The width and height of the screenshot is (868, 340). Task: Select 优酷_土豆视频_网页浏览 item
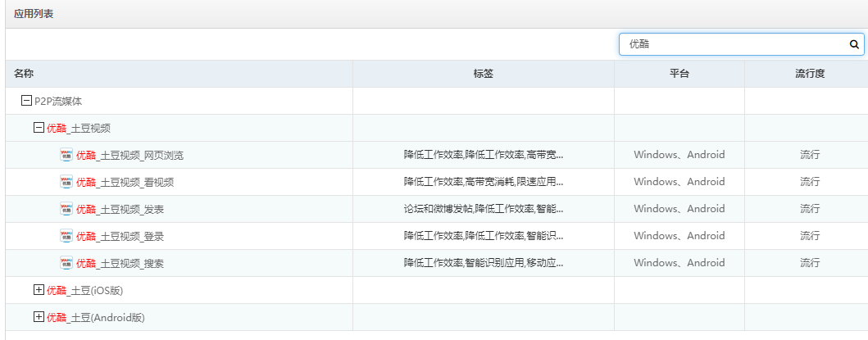click(x=130, y=156)
